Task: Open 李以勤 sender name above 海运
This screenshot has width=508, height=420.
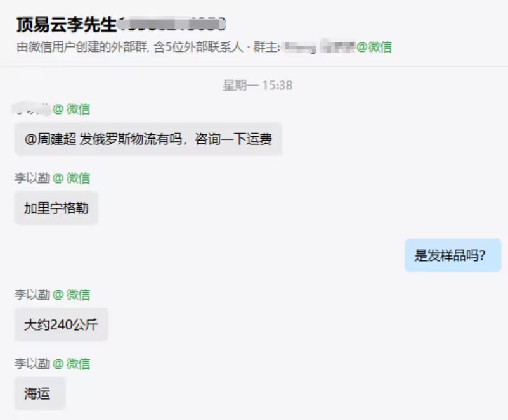Action: tap(32, 364)
